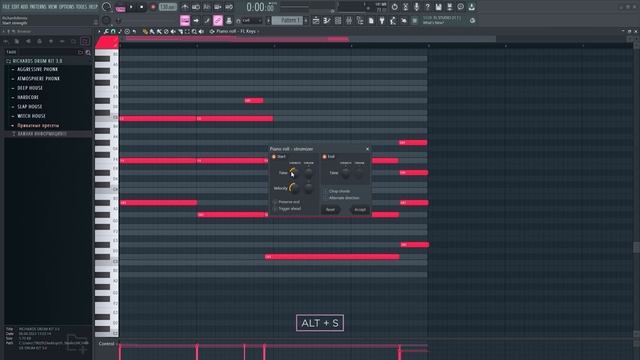Image resolution: width=640 pixels, height=360 pixels.
Task: Toggle the metronome icon
Action: coord(185,7)
